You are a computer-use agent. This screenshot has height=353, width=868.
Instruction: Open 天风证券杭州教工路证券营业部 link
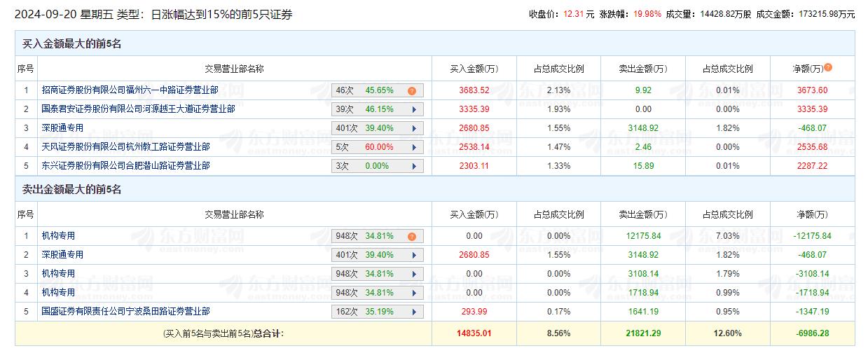[125, 147]
